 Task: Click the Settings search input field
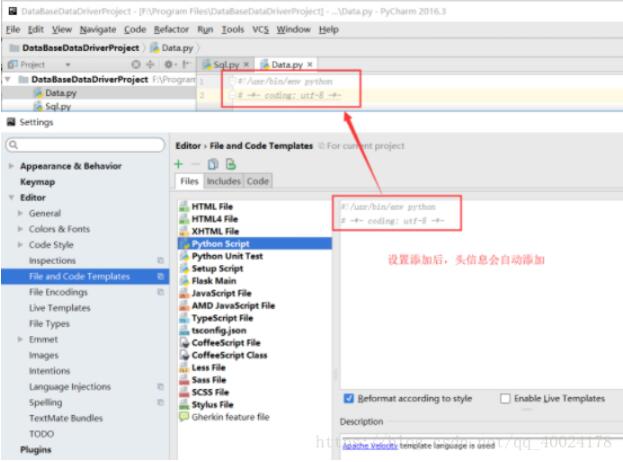(x=85, y=145)
